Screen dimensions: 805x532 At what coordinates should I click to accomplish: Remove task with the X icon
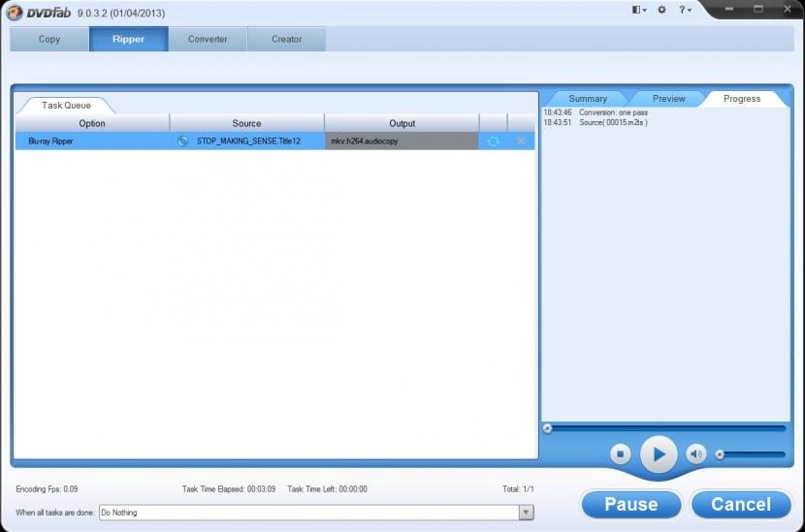click(521, 141)
